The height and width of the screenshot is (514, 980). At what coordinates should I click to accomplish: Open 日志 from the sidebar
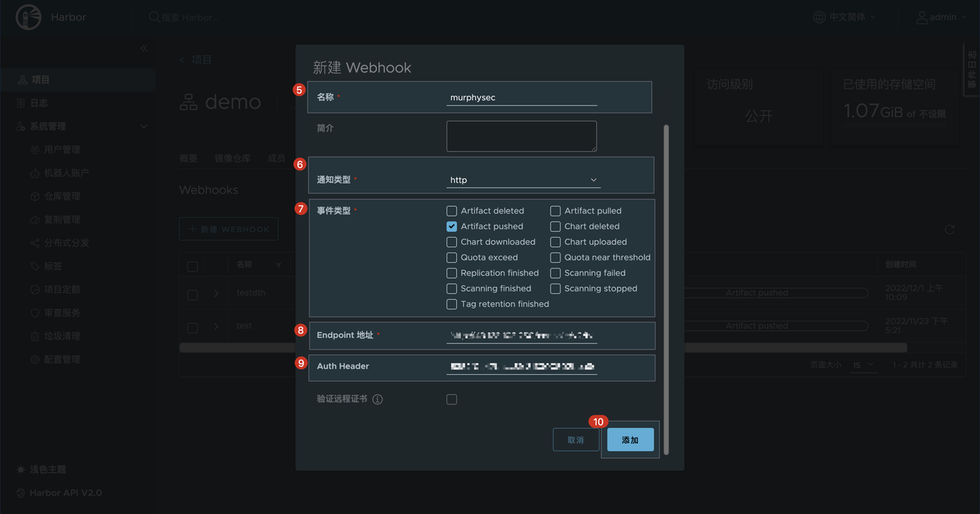39,103
